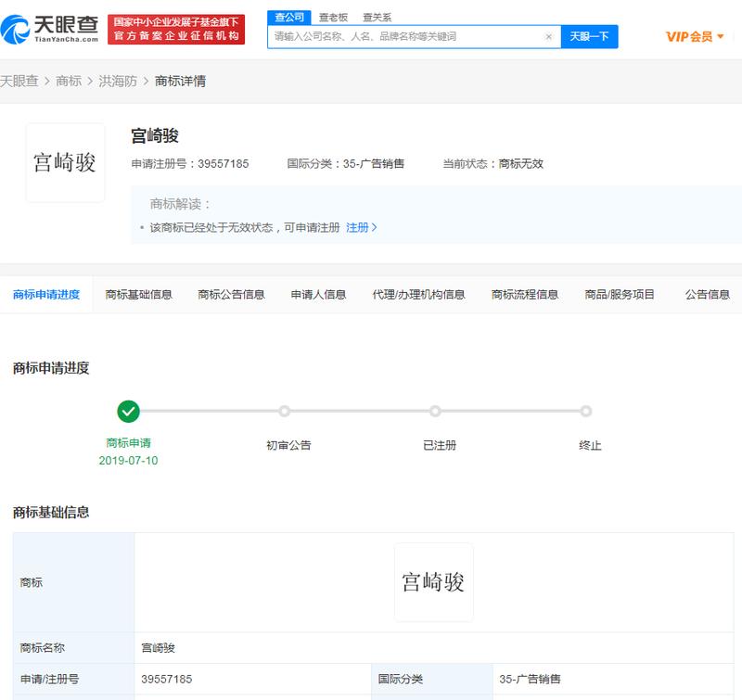
Task: Click the 2019-07-10 application date
Action: [x=128, y=460]
